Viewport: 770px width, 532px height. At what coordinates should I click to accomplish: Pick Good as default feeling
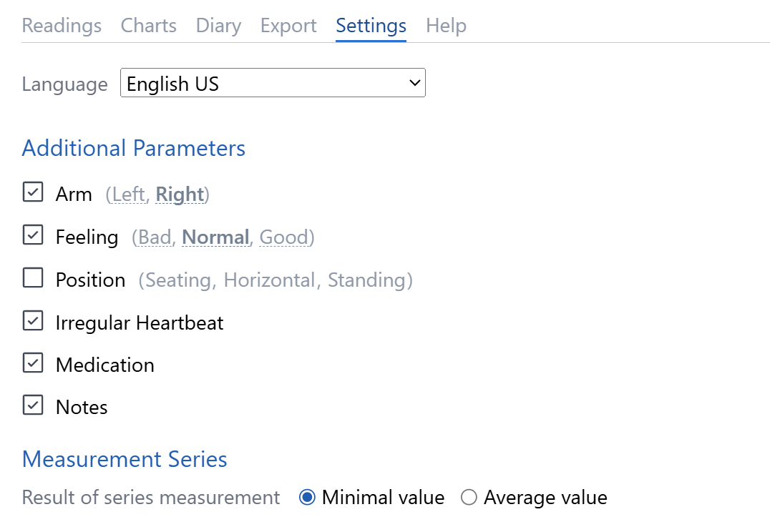(x=283, y=237)
